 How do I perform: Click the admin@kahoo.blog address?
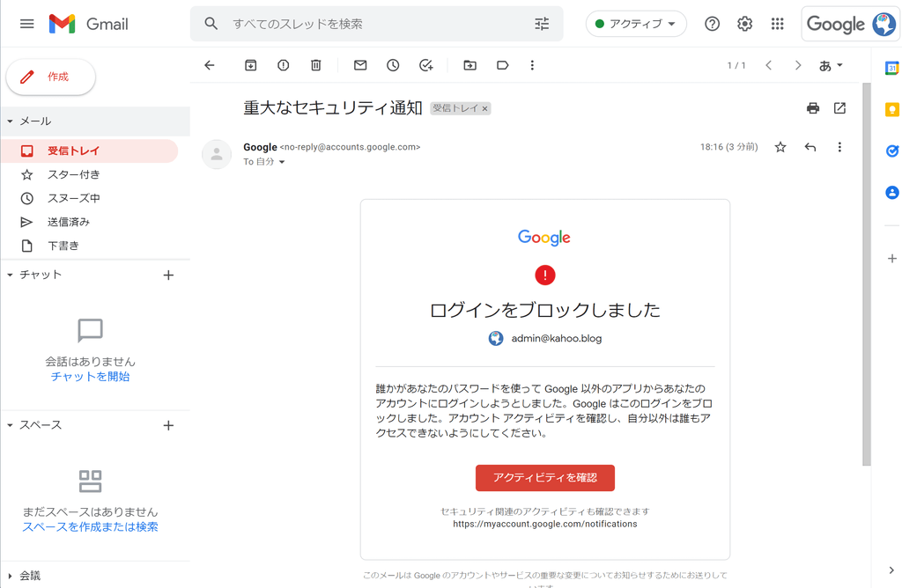pyautogui.click(x=557, y=339)
